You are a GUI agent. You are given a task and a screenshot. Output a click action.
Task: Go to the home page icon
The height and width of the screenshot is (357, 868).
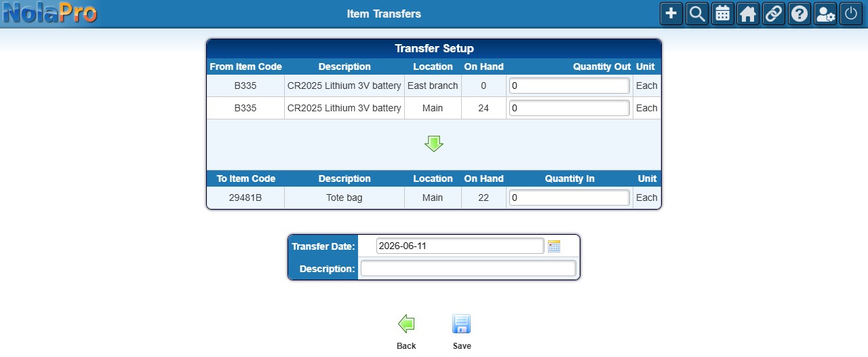click(748, 14)
